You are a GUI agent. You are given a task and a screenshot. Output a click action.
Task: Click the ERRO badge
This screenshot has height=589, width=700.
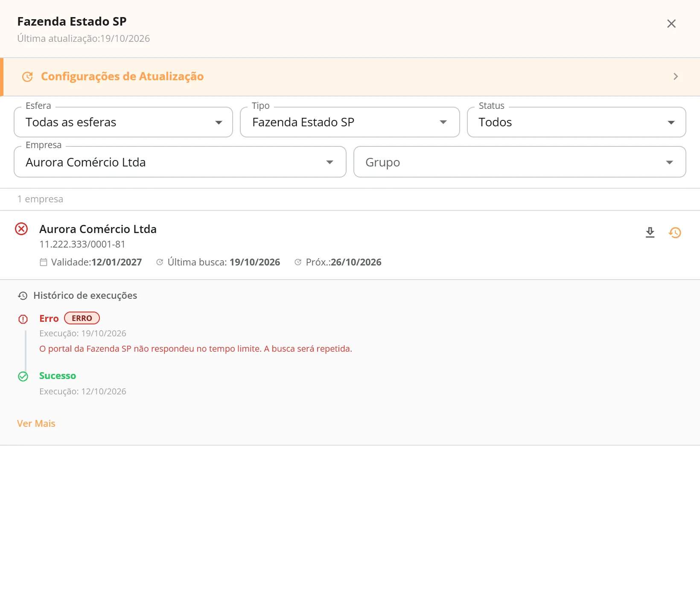(82, 318)
